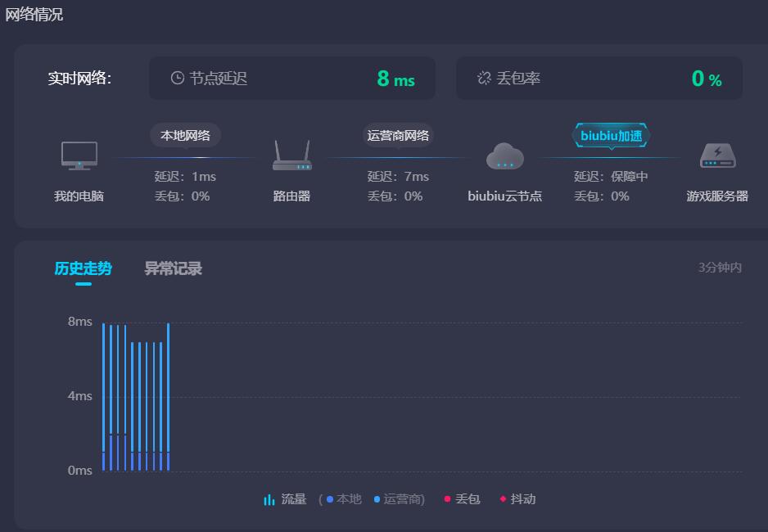Click the biubiu加速 badge

point(611,135)
